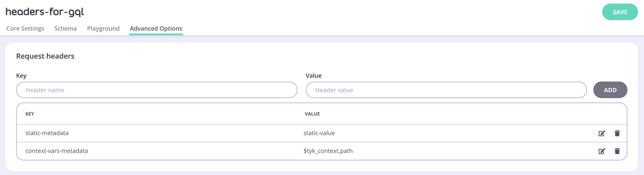This screenshot has width=644, height=175.
Task: Click into the Header value field
Action: tap(446, 90)
